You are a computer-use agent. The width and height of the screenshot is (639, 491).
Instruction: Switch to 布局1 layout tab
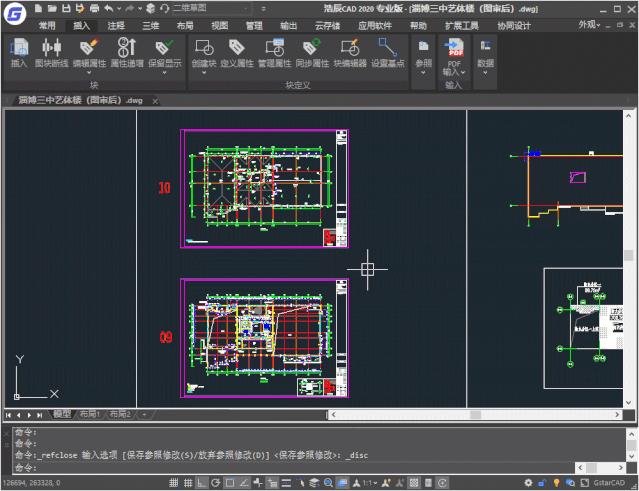(90, 414)
